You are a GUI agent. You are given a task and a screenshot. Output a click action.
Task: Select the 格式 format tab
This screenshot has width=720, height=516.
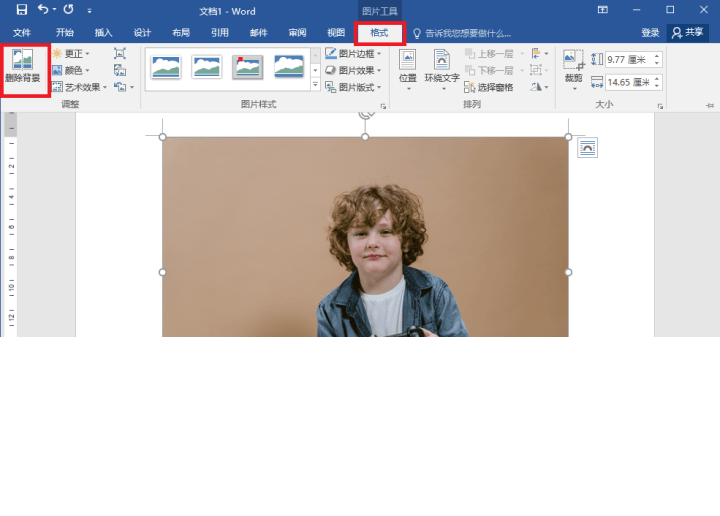pos(379,33)
